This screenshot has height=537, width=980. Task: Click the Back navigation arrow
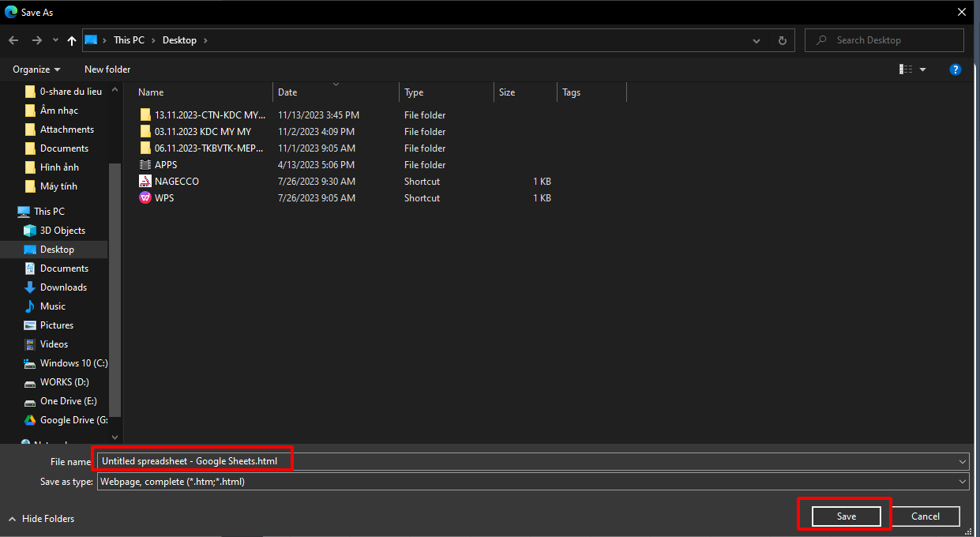click(x=13, y=40)
